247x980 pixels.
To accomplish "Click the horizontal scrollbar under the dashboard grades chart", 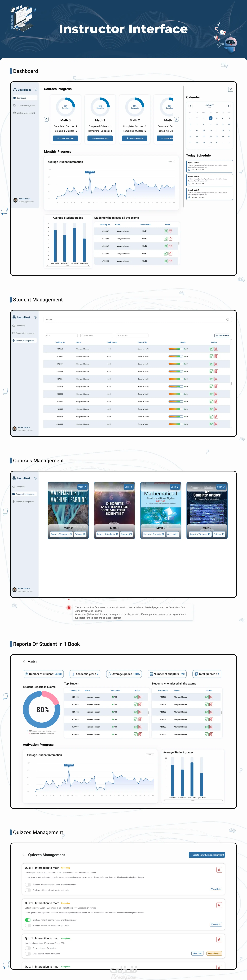I will [68, 266].
